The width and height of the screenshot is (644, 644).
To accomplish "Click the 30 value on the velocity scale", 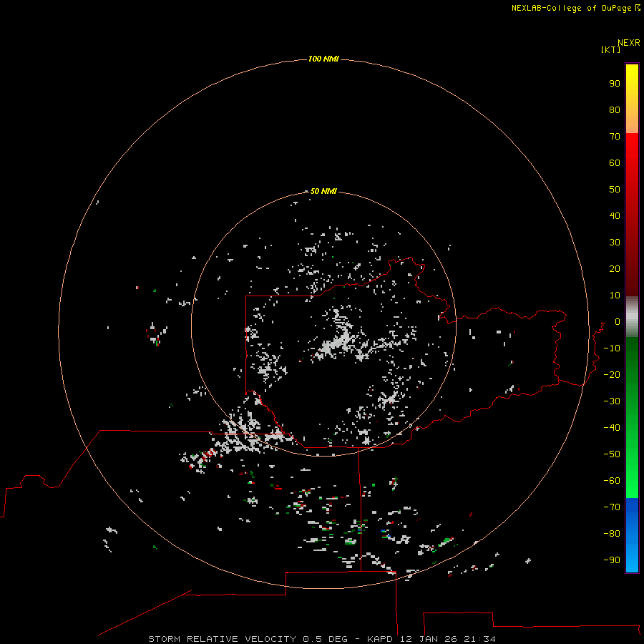I will (x=615, y=243).
